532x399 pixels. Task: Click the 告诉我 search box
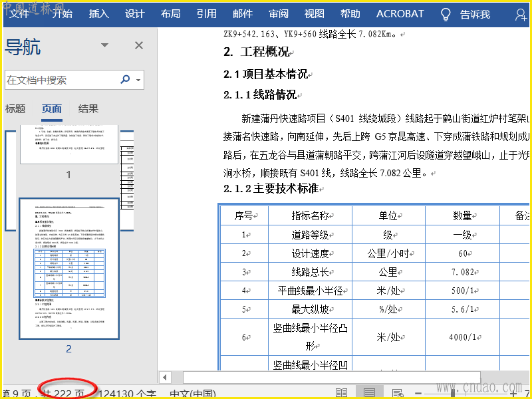[475, 14]
